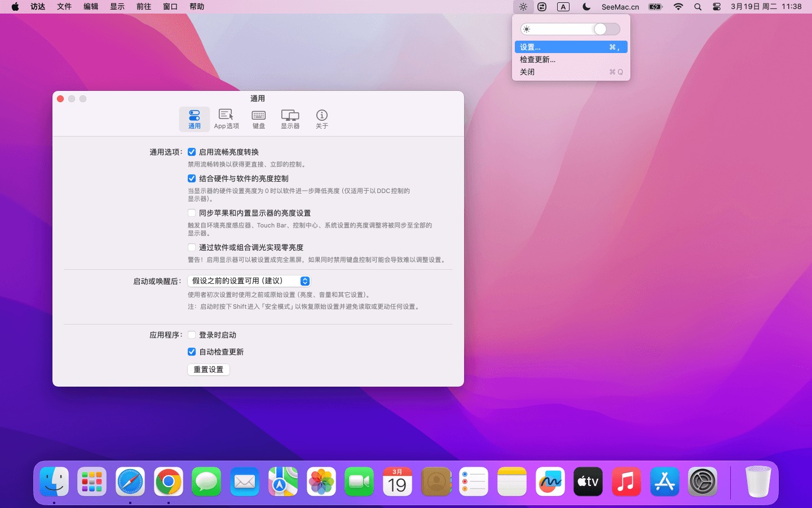Select the 通用 general tab icon
Screen dimensions: 812x508
[195, 119]
